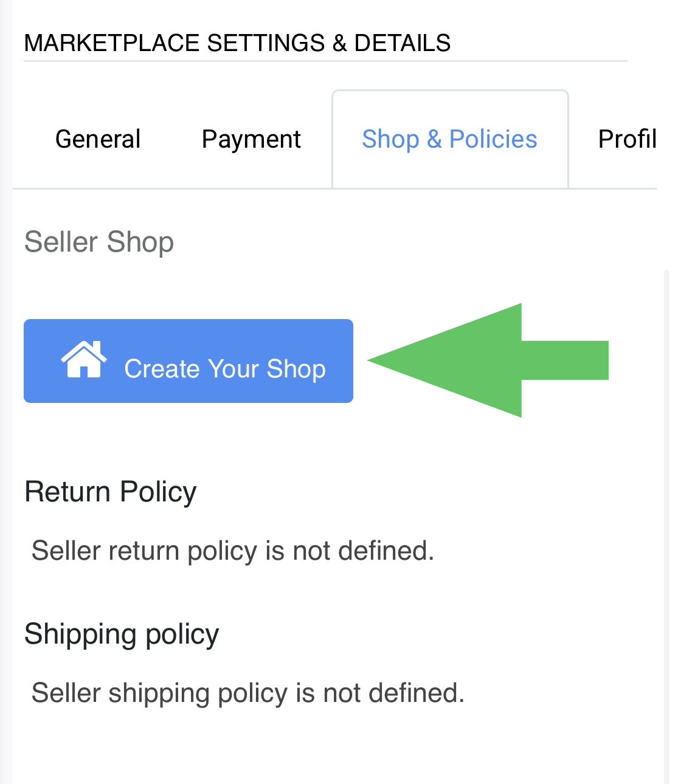Screen dimensions: 675x784
Task: Click the vertical scrollbar on the right edge
Action: 666,486
